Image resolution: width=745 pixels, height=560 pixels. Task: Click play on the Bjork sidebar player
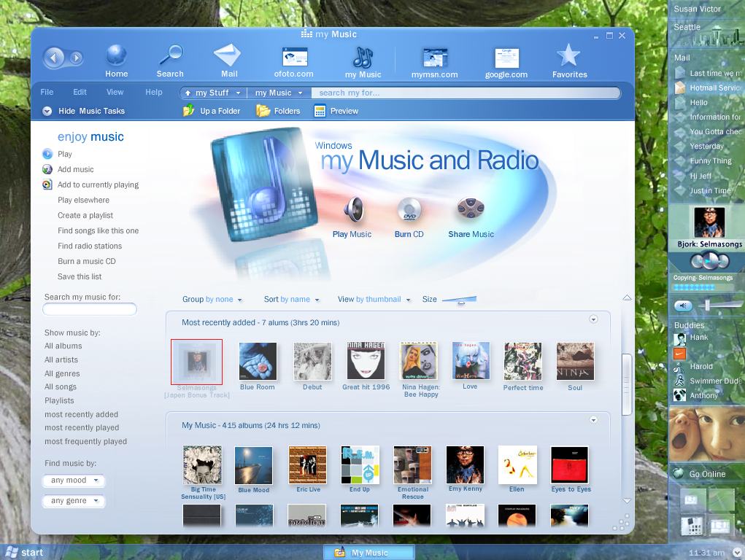(710, 261)
